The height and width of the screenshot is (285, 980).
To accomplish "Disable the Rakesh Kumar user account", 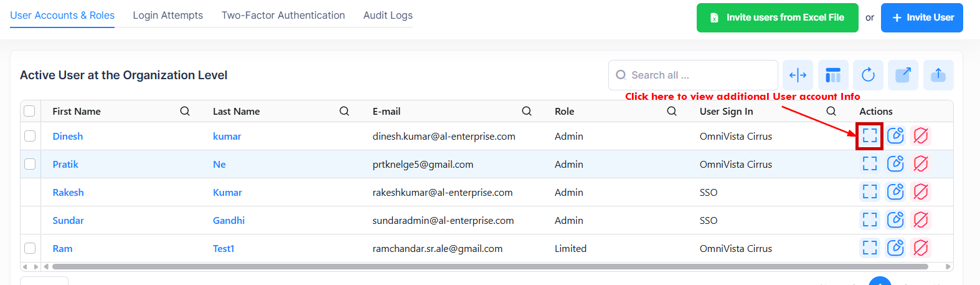I will 921,191.
